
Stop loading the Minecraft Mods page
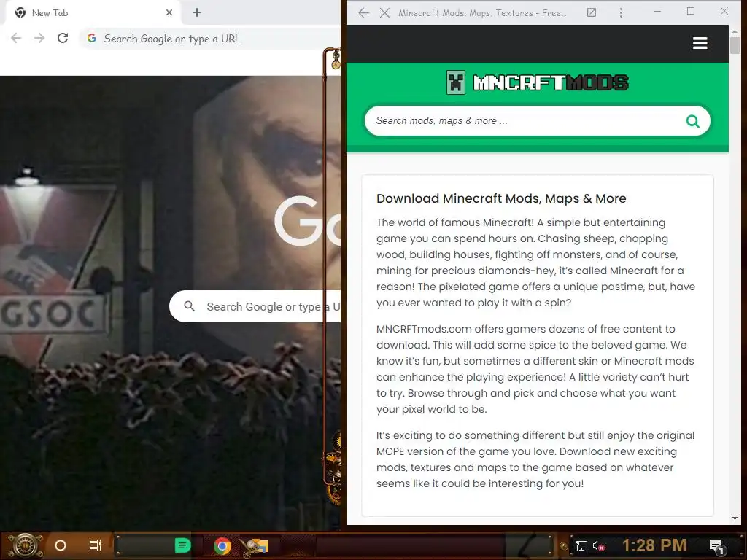coord(385,13)
